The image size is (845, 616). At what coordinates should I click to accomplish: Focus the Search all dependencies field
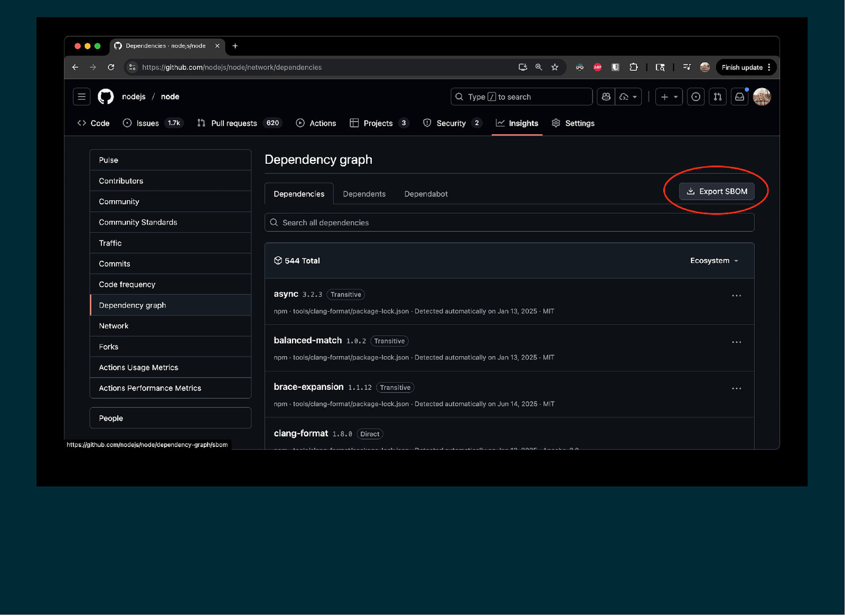(509, 222)
